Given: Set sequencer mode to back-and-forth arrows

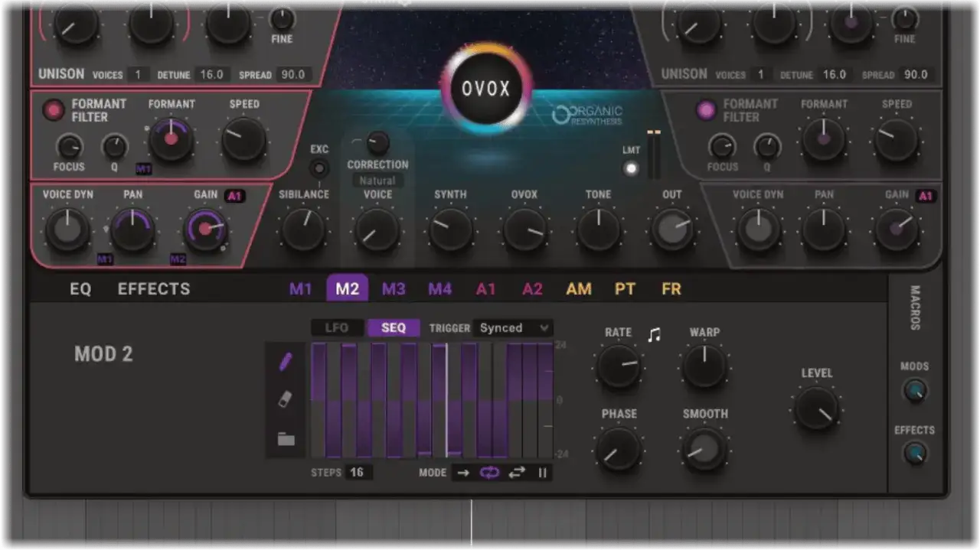Looking at the screenshot, I should 517,473.
